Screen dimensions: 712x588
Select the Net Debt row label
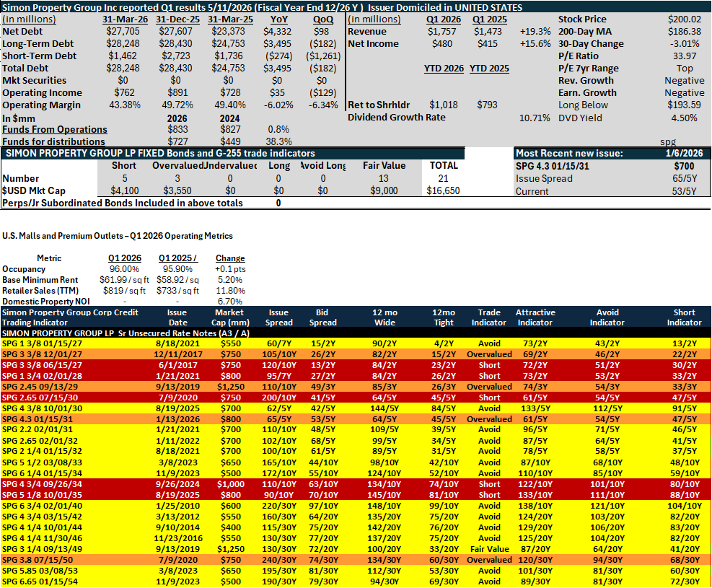tap(22, 31)
